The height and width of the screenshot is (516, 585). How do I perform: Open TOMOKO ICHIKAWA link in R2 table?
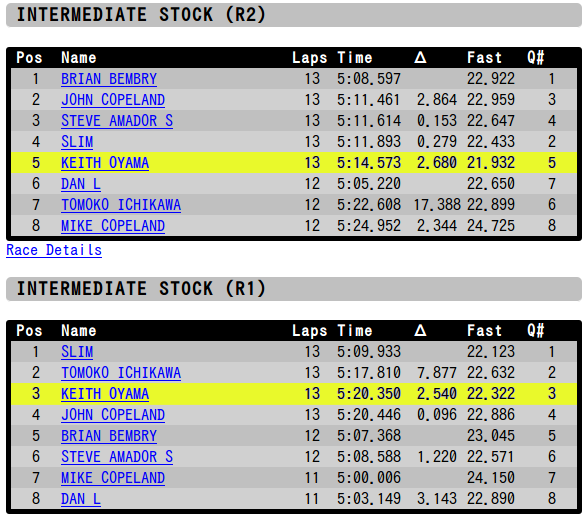point(121,205)
